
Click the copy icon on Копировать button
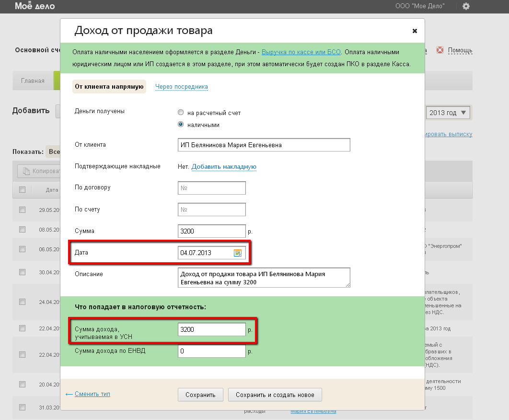26,171
